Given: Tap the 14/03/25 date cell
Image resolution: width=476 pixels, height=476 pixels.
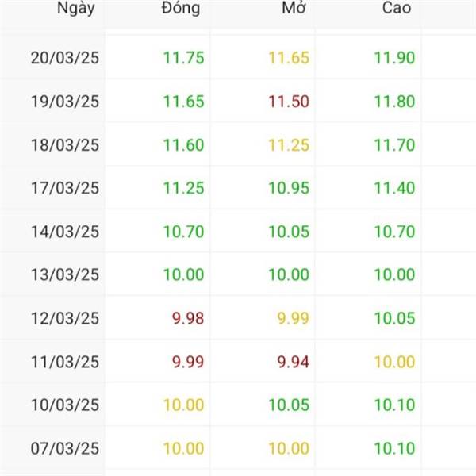Looking at the screenshot, I should 65,232.
